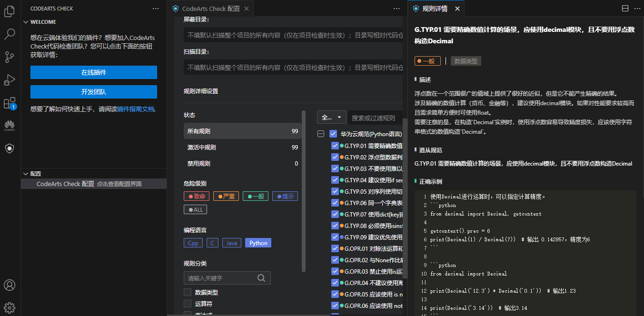Open the Search view in activity bar

pos(10,34)
